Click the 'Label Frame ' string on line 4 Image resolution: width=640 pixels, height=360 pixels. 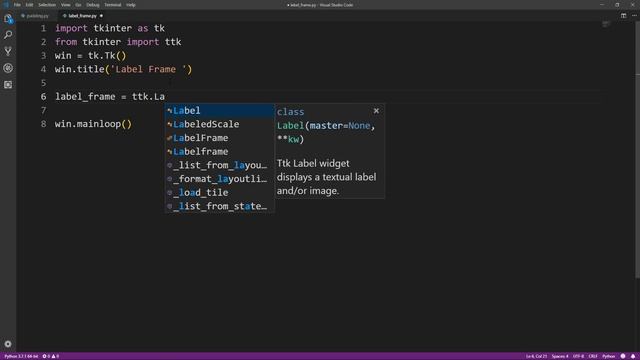[149, 69]
